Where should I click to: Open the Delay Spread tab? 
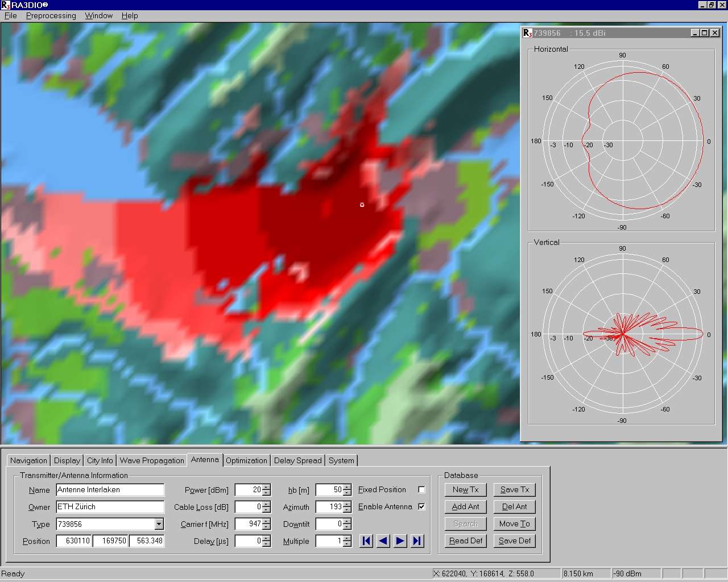tap(297, 460)
